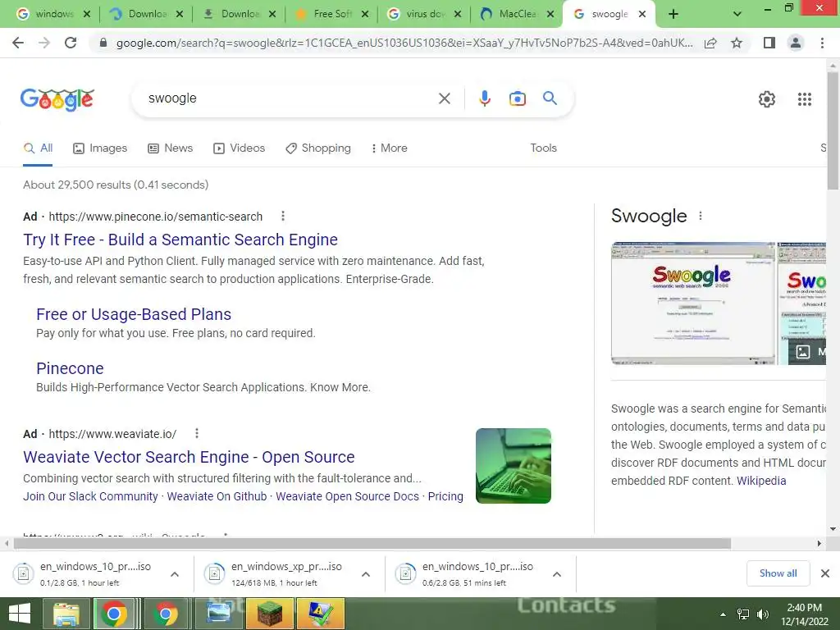
Task: Submit search with the magnifier icon
Action: point(550,98)
